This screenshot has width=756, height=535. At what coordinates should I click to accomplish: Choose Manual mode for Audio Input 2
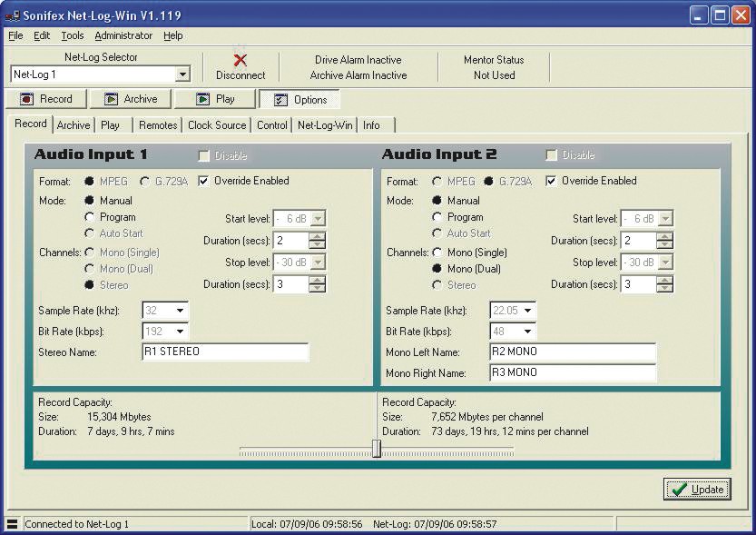[x=437, y=200]
